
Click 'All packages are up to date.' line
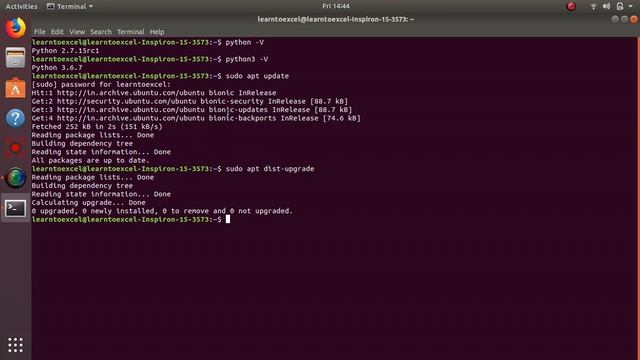[x=91, y=160]
